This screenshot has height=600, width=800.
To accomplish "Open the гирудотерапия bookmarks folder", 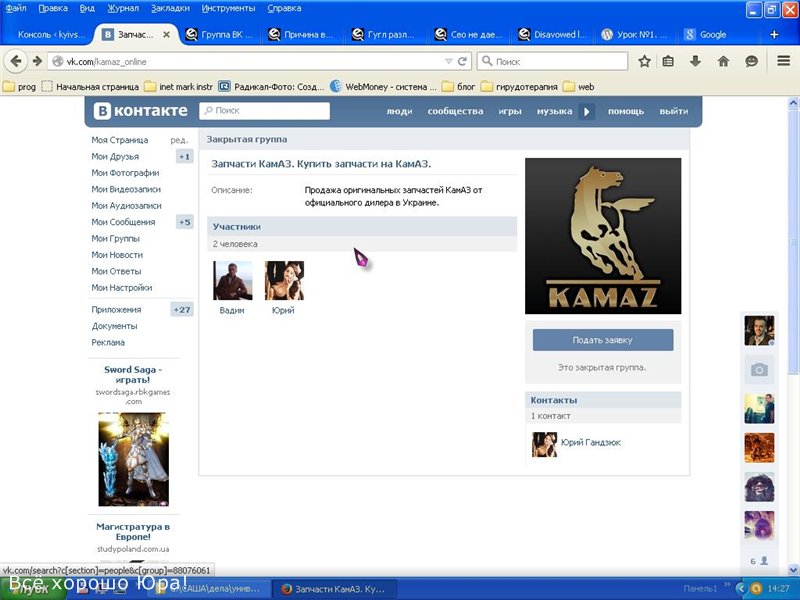I will click(x=519, y=87).
